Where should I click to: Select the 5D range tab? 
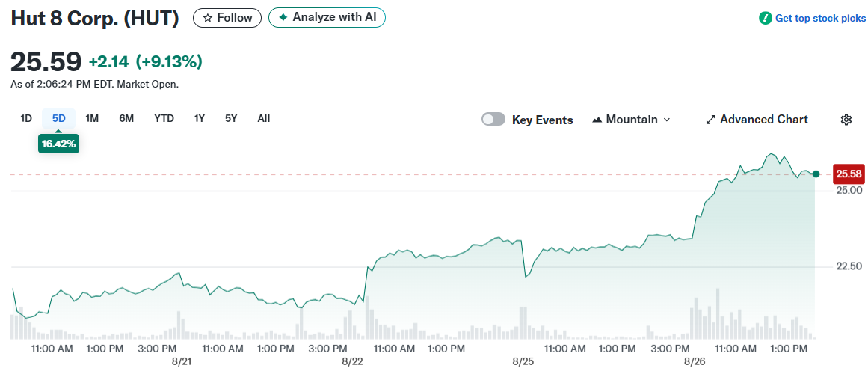[x=58, y=118]
